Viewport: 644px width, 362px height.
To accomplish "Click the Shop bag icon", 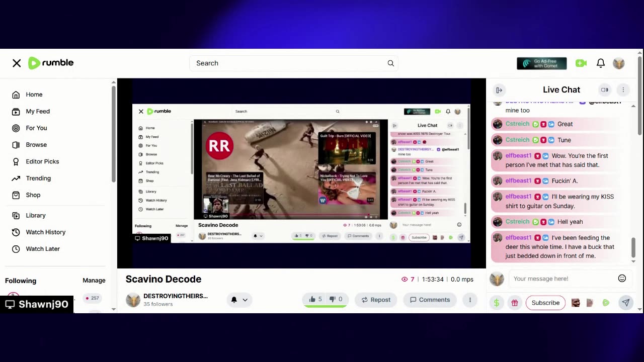I will pos(16,195).
